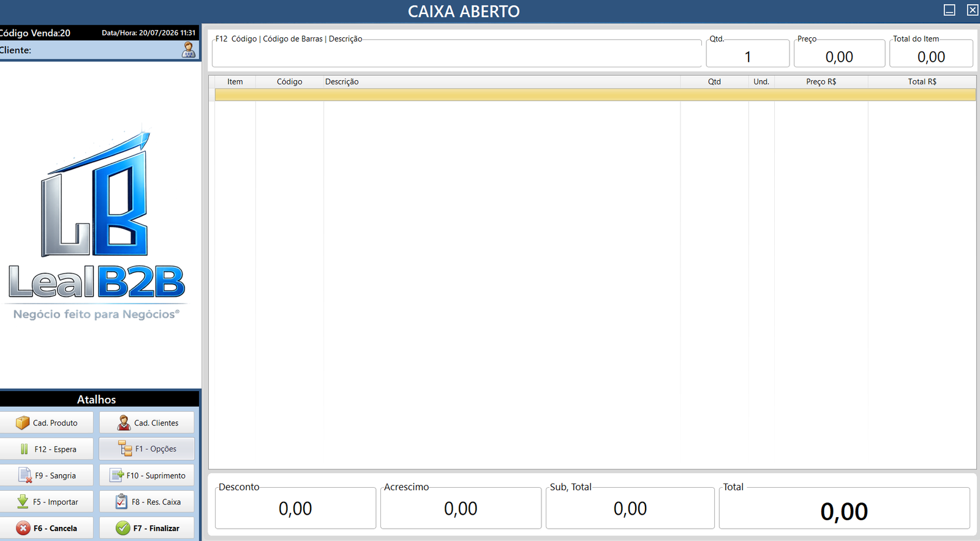
Task: Click the Qtd column header
Action: (714, 81)
